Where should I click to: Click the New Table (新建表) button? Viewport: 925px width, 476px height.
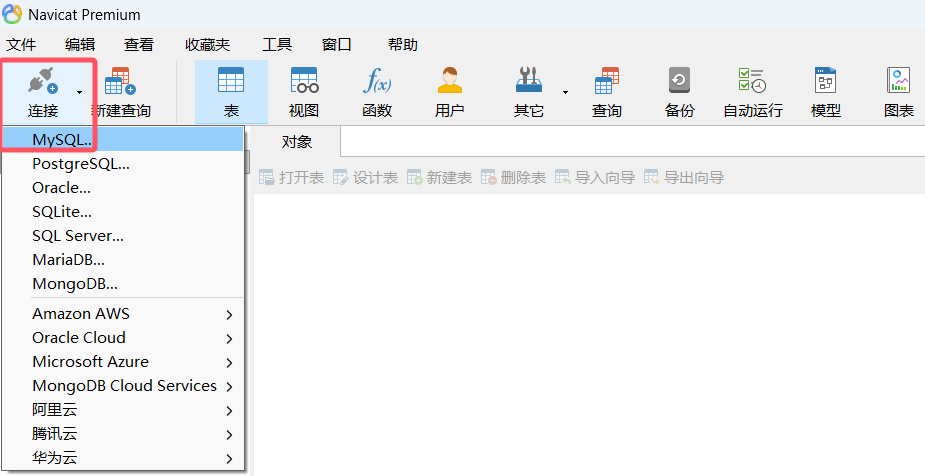pos(439,178)
